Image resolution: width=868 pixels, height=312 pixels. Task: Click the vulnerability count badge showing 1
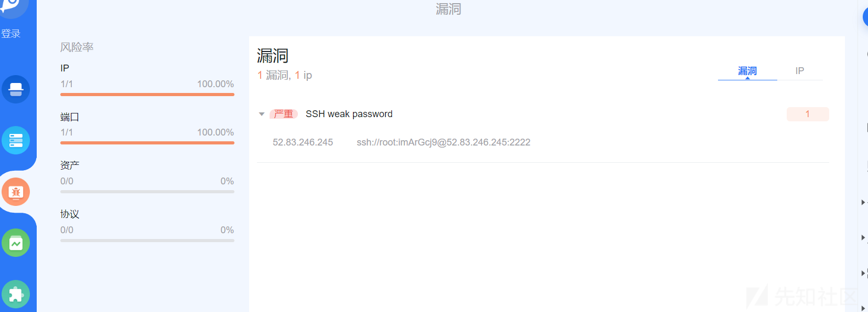(x=808, y=114)
